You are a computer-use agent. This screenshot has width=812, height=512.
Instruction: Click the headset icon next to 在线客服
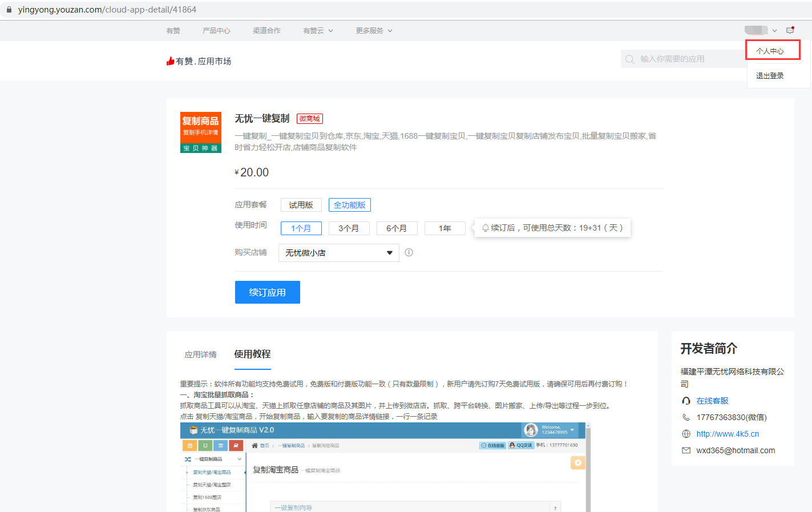pyautogui.click(x=686, y=401)
